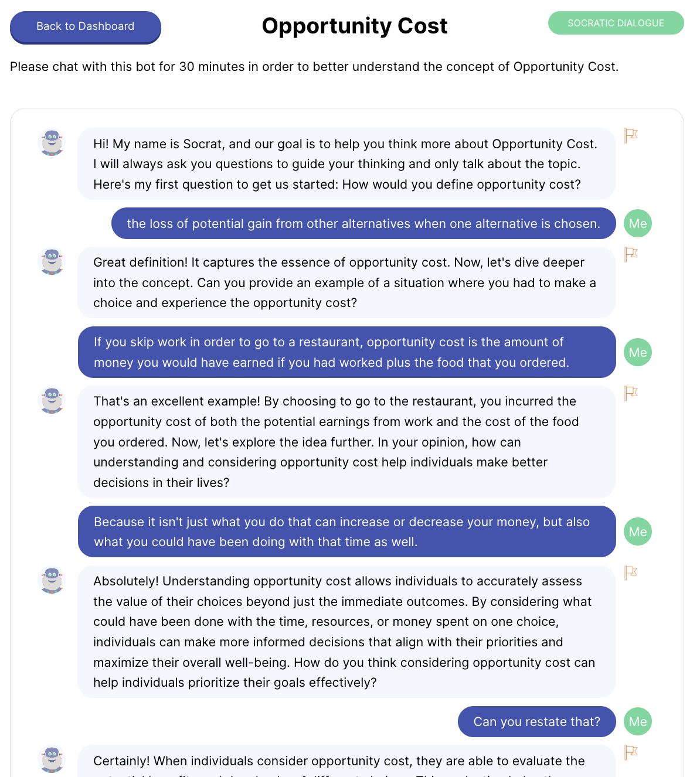
Task: Flag the 'Great definition!' bot reply
Action: pyautogui.click(x=631, y=254)
